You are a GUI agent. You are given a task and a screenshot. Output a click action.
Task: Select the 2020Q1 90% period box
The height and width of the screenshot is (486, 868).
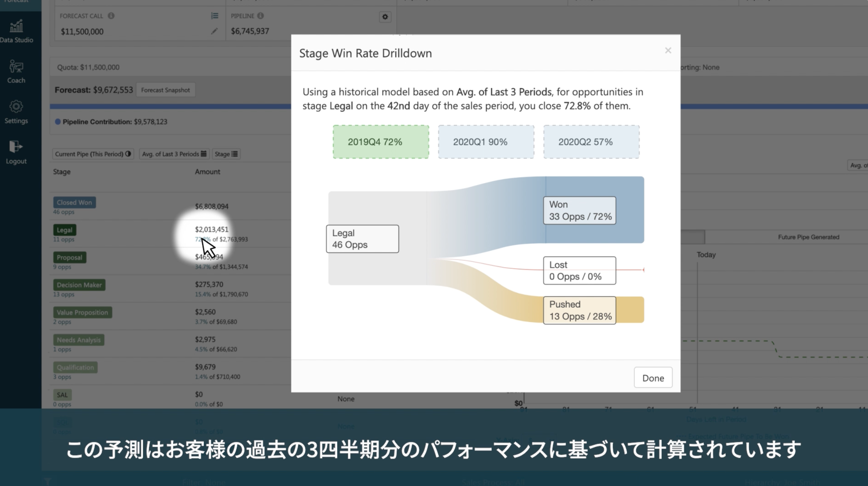[x=486, y=142]
